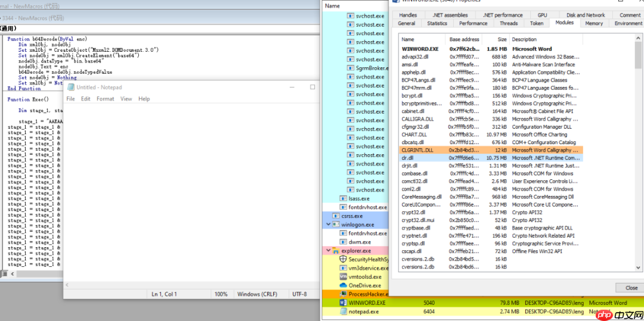Sort modules by Base address column

[464, 39]
